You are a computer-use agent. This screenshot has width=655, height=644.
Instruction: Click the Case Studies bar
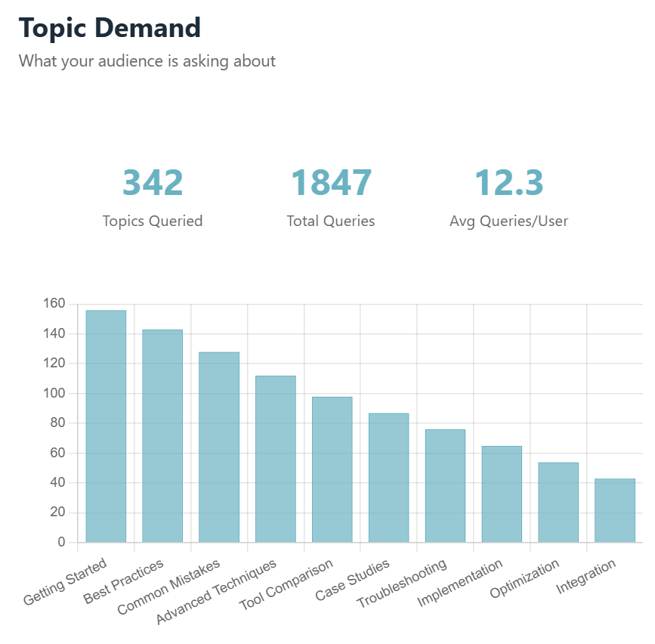[388, 476]
